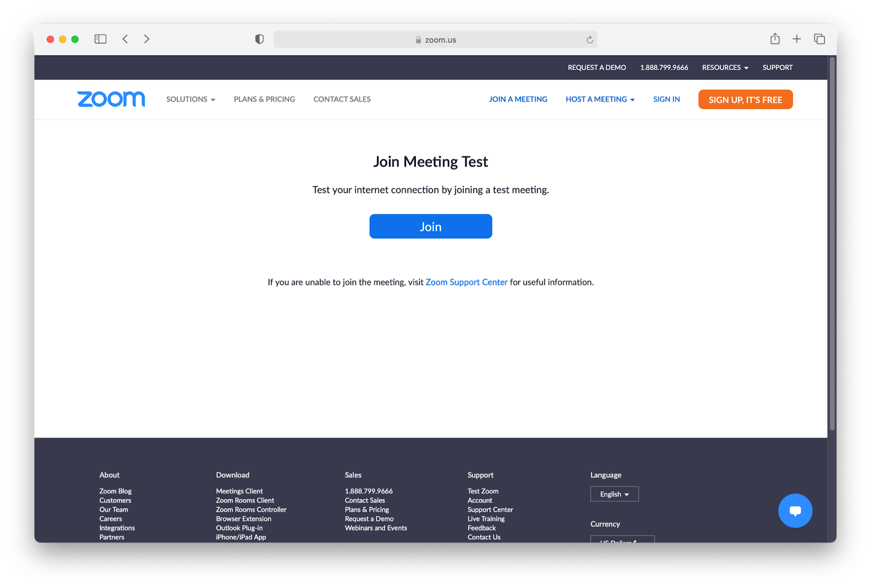The height and width of the screenshot is (588, 871).
Task: Open Careers footer link
Action: pos(111,519)
